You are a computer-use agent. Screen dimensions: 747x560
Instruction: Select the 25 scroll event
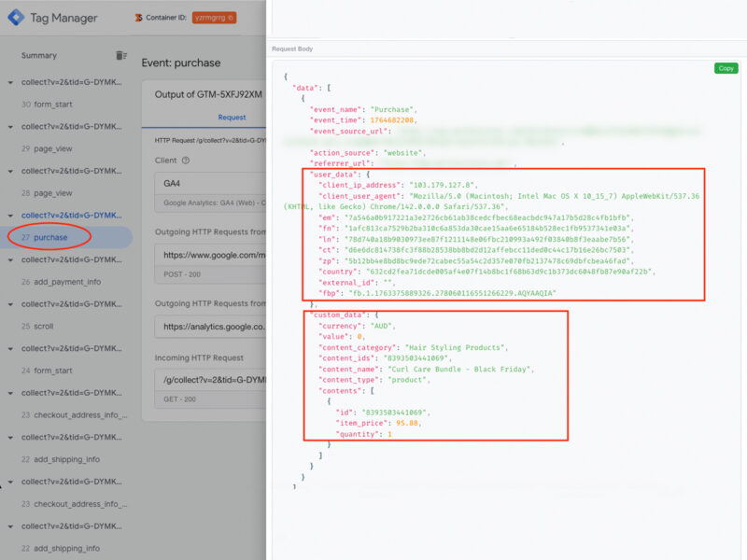[43, 327]
